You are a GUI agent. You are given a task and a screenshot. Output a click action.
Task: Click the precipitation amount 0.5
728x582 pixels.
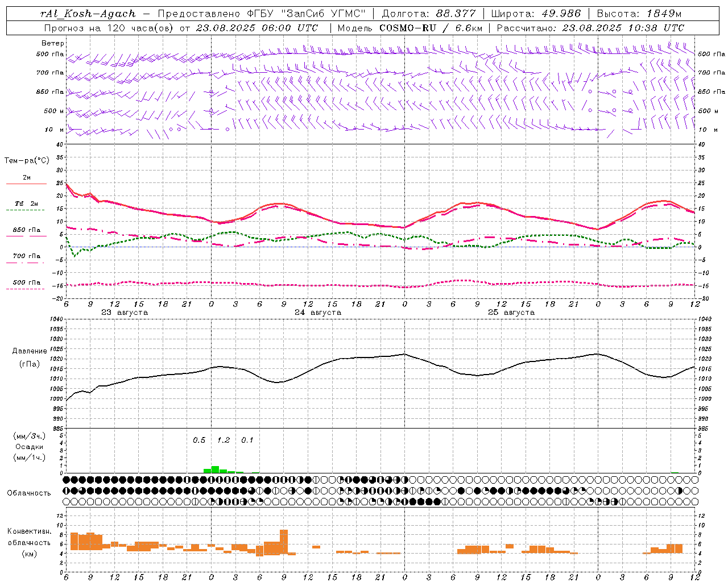(199, 440)
